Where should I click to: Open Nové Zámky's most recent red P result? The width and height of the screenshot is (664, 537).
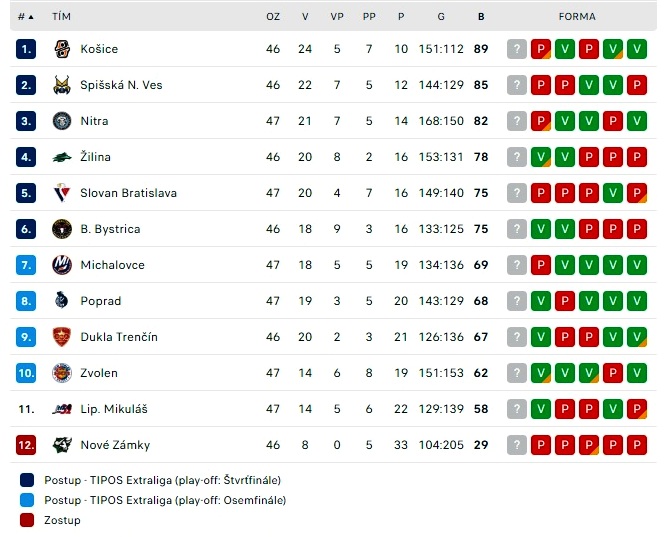coord(541,445)
